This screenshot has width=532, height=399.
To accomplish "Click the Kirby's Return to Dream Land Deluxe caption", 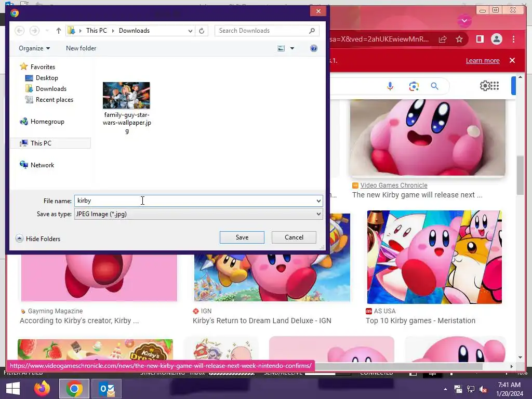I will (262, 321).
